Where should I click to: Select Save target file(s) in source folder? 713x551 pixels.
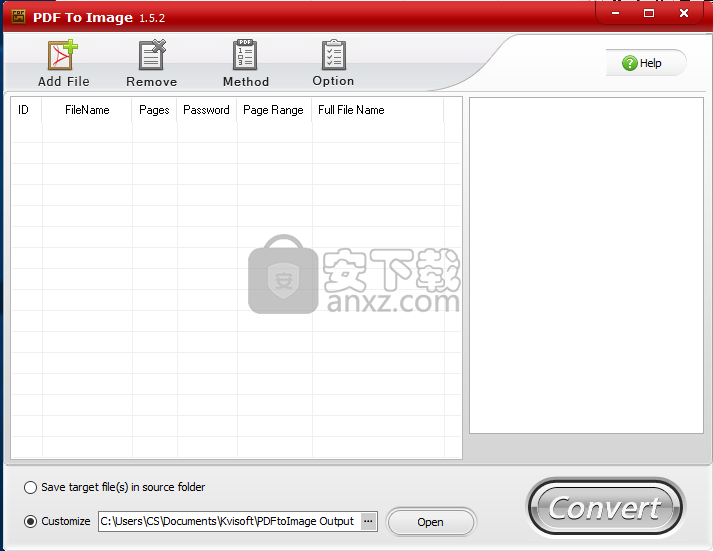coord(30,487)
